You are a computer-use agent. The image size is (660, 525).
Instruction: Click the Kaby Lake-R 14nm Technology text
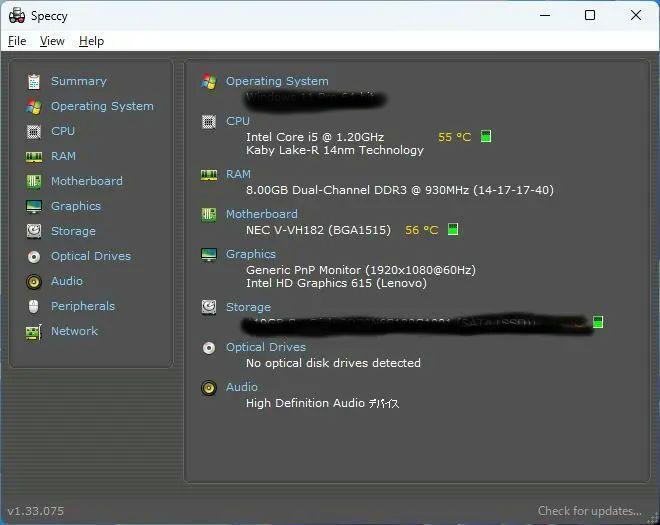pos(335,150)
